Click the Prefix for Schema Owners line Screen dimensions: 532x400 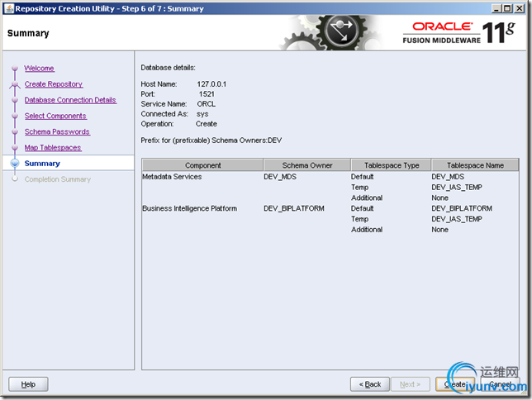(x=211, y=140)
